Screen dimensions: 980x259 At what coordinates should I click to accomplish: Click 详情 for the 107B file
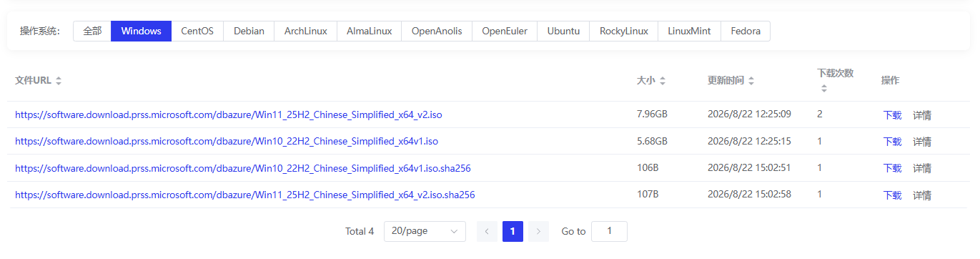pos(922,195)
